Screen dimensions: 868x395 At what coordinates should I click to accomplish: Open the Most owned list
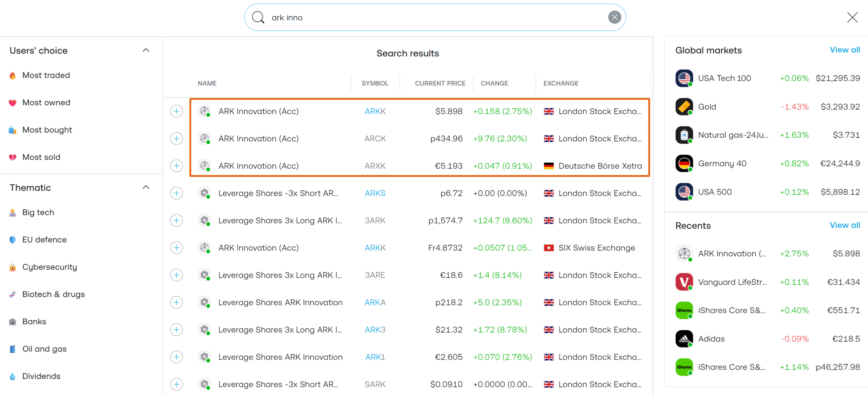point(46,102)
